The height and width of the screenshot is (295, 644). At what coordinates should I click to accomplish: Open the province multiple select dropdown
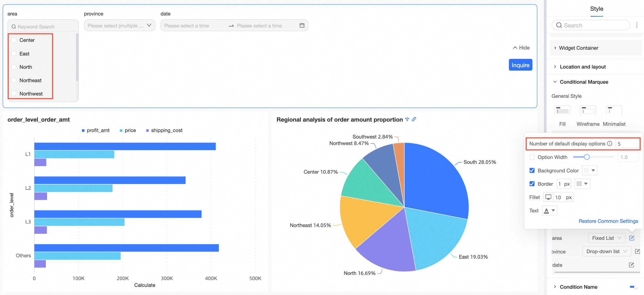pos(119,26)
